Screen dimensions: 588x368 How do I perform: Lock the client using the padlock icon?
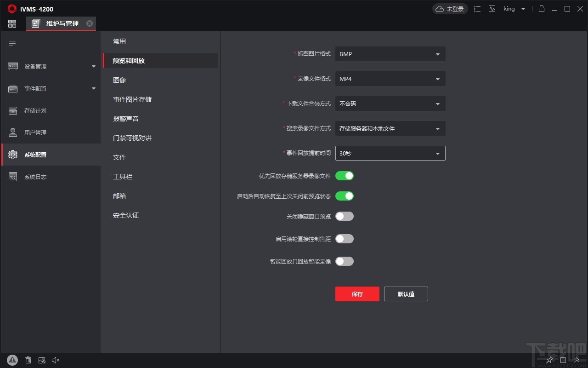(x=542, y=9)
